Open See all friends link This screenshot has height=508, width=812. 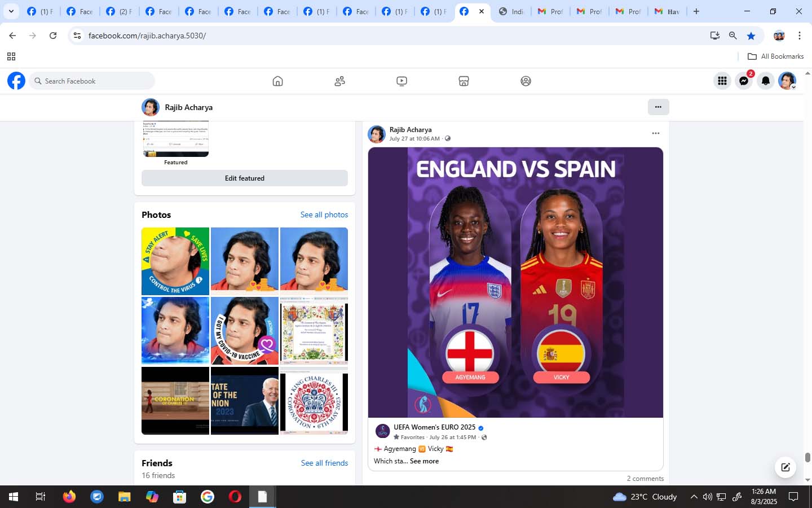point(324,463)
